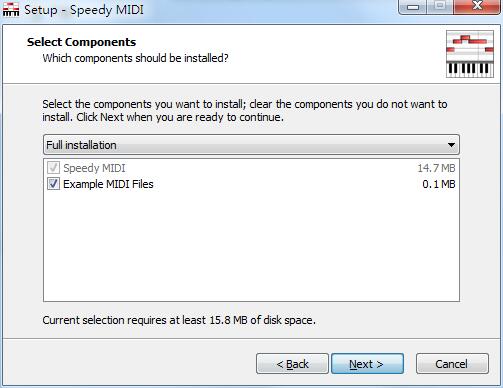Click the disabled Speedy MIDI checkbox
503x388 pixels.
[53, 168]
